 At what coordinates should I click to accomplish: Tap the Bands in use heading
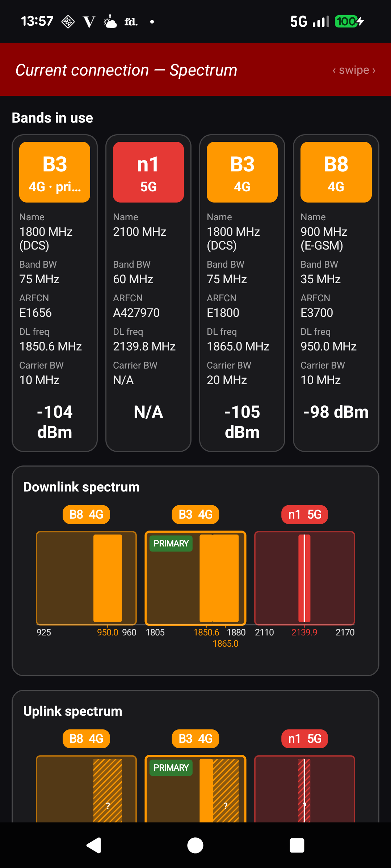click(x=52, y=118)
